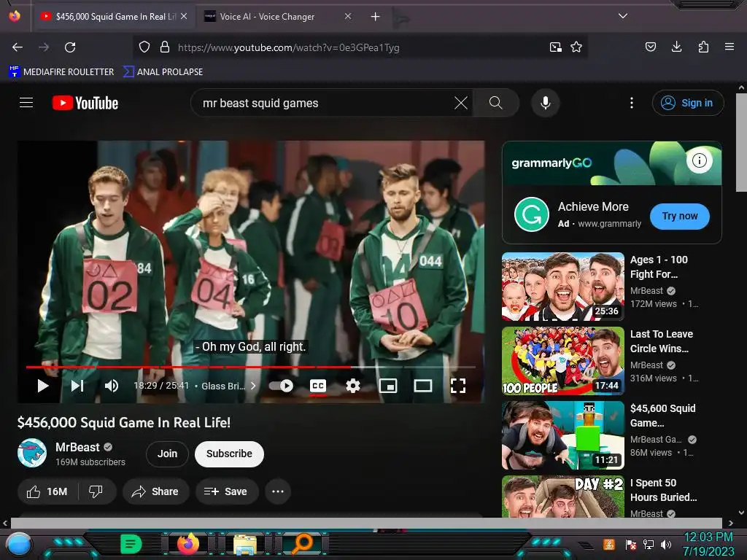Close the Voice AI tab
This screenshot has height=560, width=747.
348,16
